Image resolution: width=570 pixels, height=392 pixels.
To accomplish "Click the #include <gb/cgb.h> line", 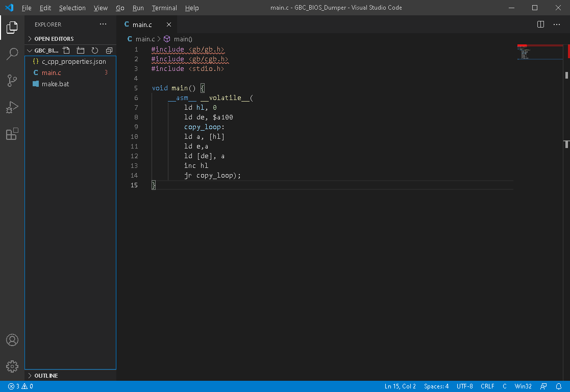I will point(190,59).
